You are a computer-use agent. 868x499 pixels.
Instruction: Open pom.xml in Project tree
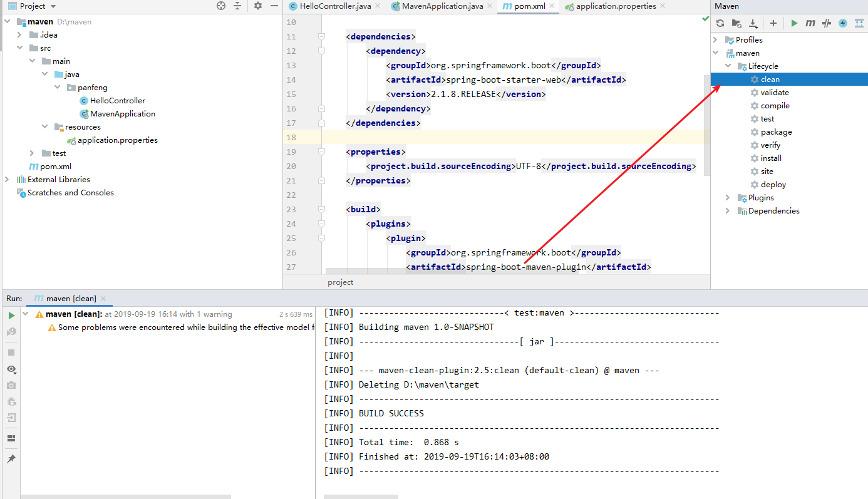(55, 167)
